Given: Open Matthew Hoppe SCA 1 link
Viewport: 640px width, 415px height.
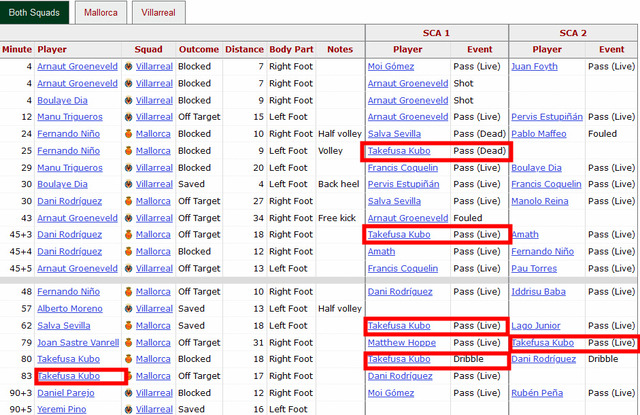Looking at the screenshot, I should coord(402,343).
